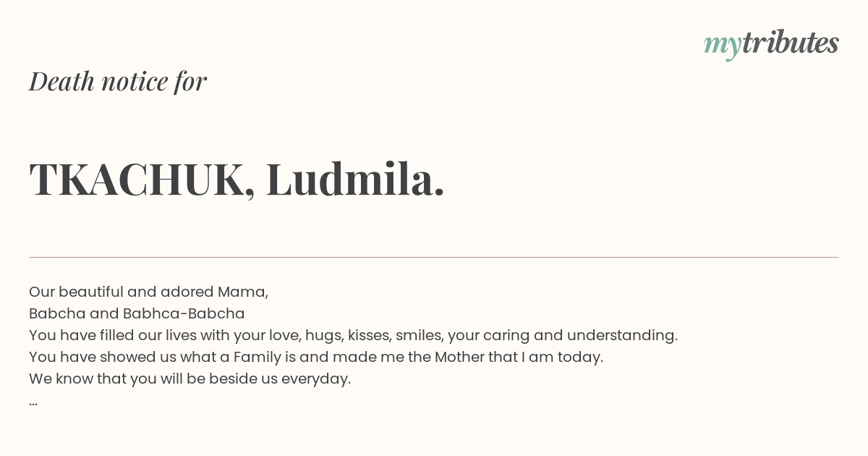Click the word "understanding"

621,336
